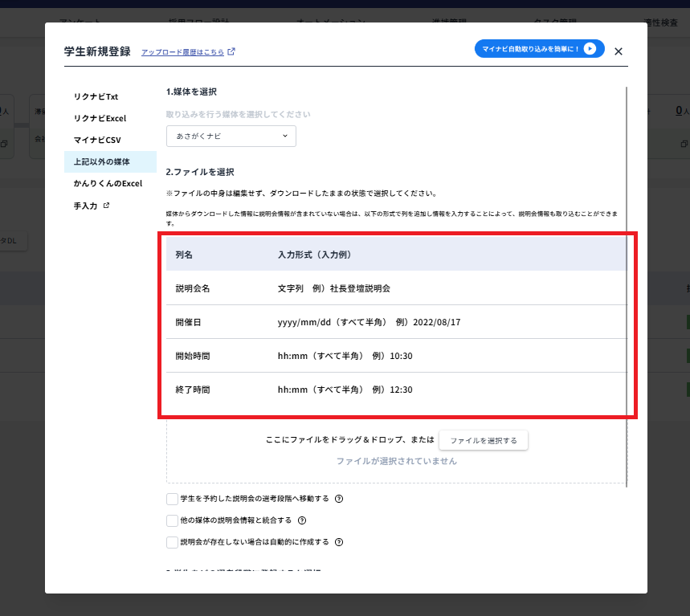Screen dimensions: 690x616
Task: Switch to the リクナビTxt tab
Action: coord(98,95)
